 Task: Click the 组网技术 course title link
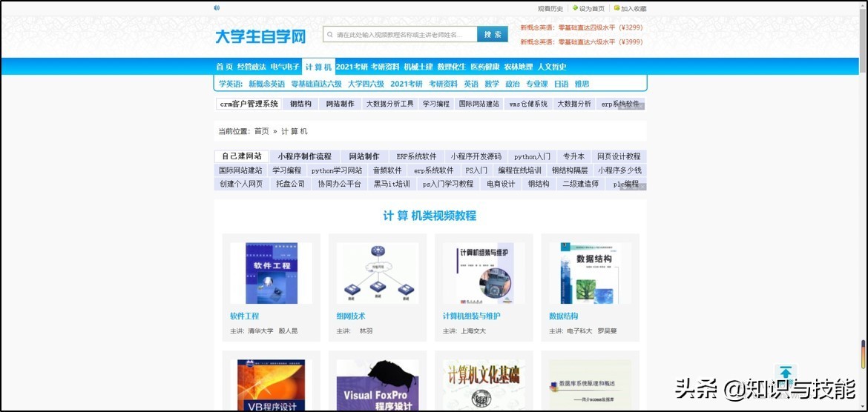pos(351,316)
